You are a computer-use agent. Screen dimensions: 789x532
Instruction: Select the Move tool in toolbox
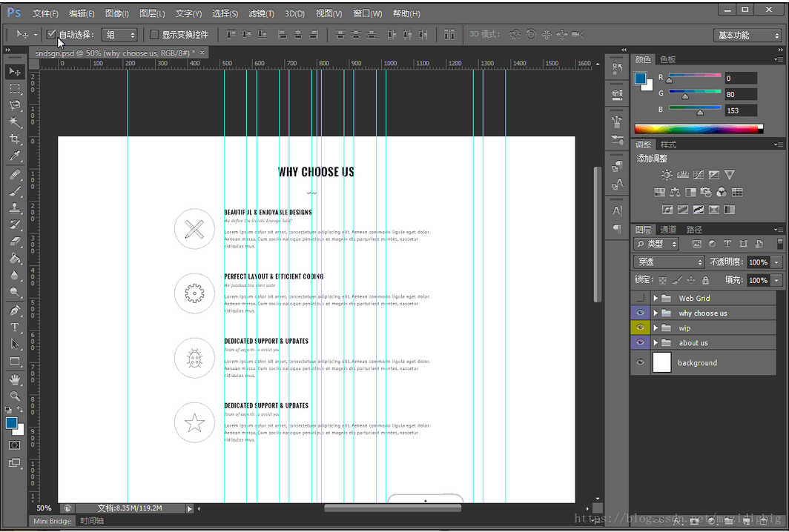[x=15, y=72]
